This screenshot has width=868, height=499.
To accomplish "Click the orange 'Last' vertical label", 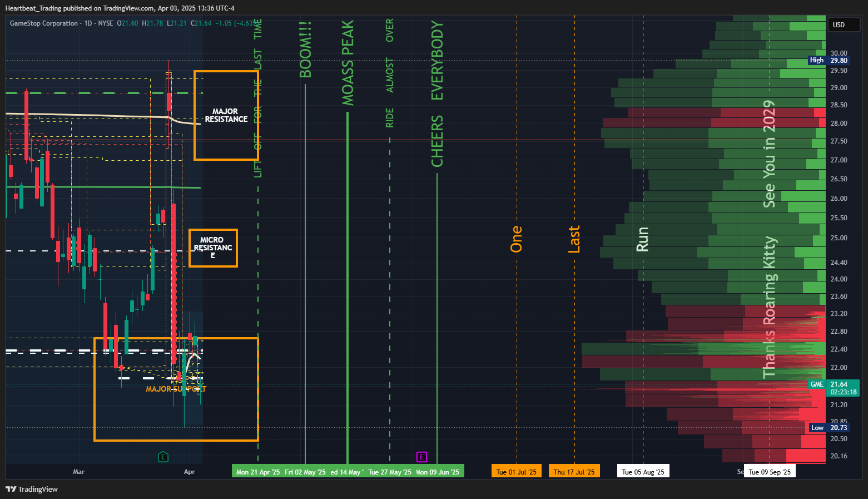I will point(574,239).
